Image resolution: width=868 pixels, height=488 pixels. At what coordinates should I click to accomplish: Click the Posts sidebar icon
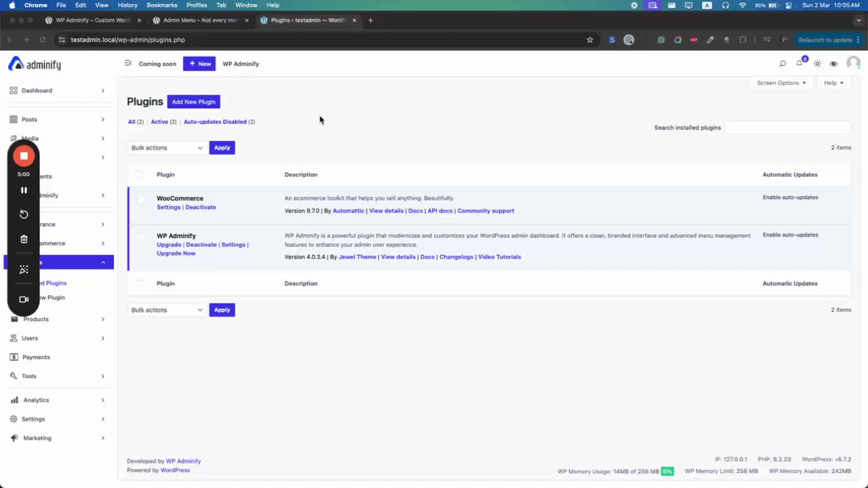pos(14,119)
